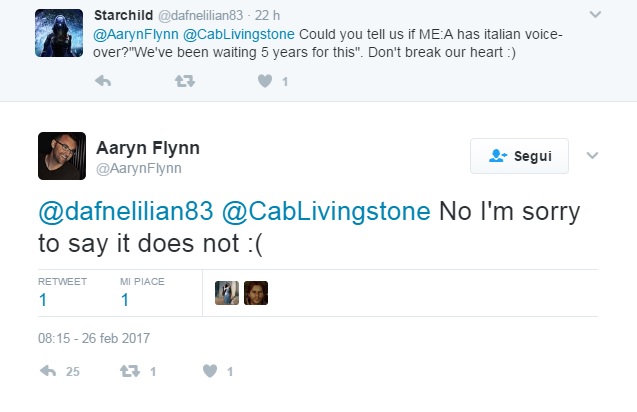The height and width of the screenshot is (412, 637).
Task: Open more options chevron beside Segui
Action: point(591,156)
